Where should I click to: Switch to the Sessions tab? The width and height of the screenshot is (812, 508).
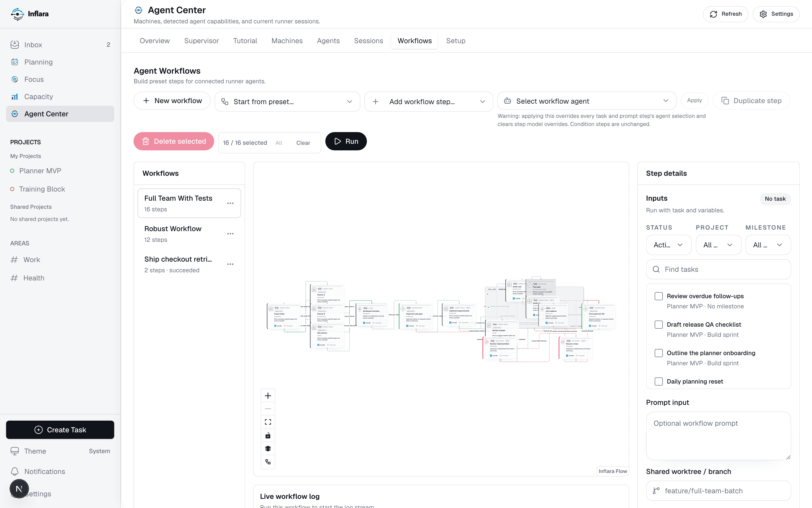pyautogui.click(x=368, y=41)
